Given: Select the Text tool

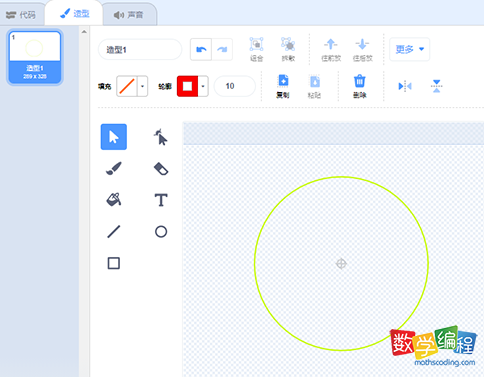Looking at the screenshot, I should (161, 200).
